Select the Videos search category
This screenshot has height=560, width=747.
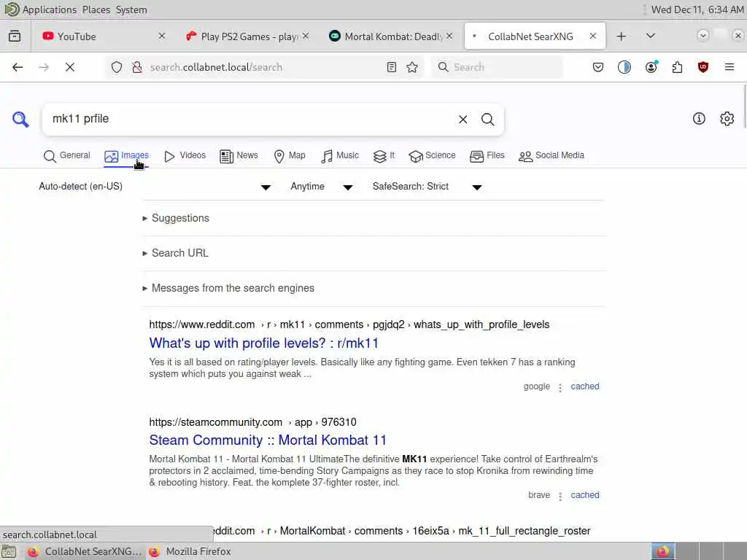click(185, 156)
